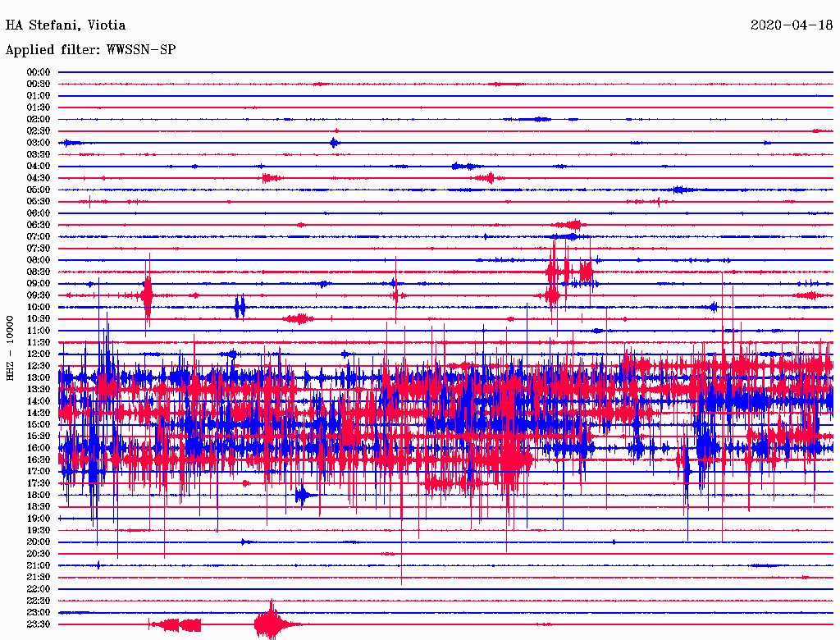
Task: Click the 17:30 time label
Action: pos(39,483)
